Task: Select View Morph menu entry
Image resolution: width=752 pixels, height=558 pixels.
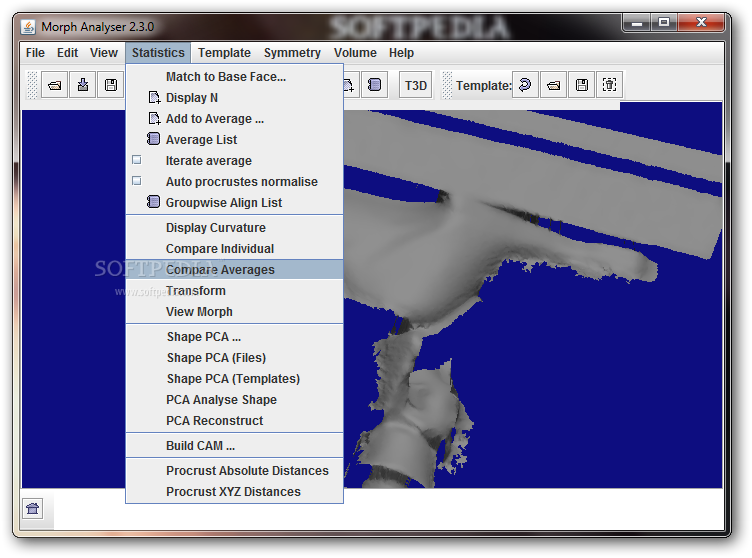Action: click(x=235, y=312)
